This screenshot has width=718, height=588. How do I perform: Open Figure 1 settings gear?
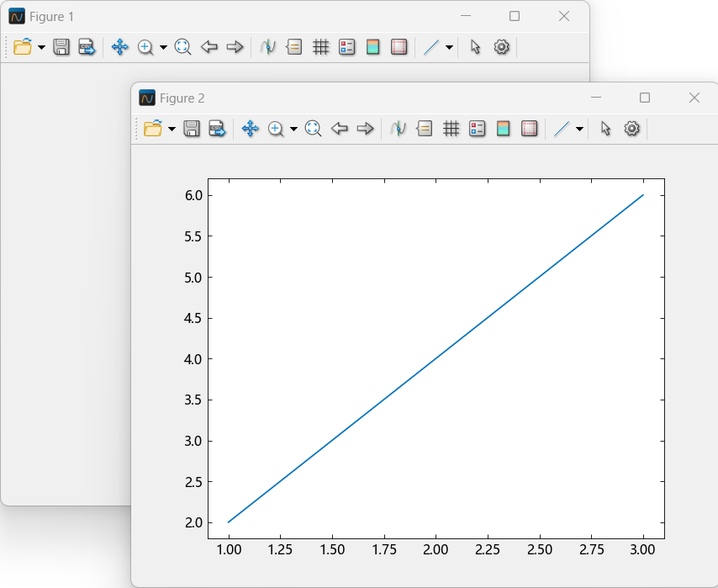coord(501,47)
